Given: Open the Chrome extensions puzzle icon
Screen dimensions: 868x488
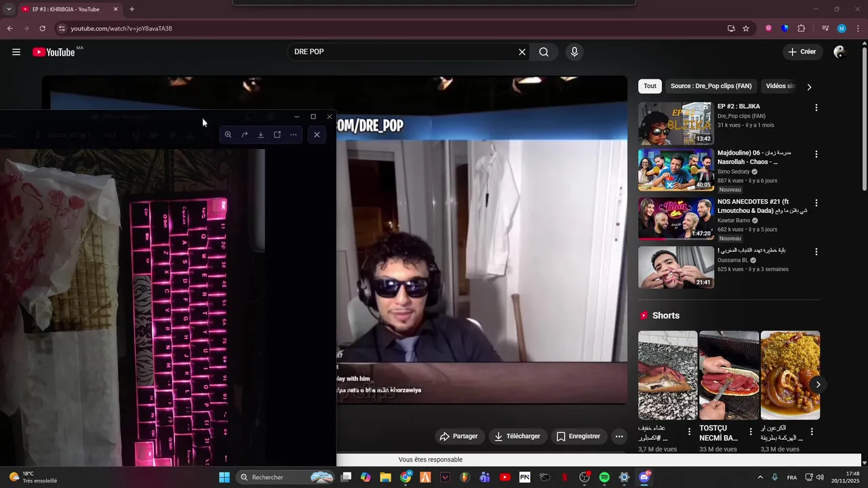Looking at the screenshot, I should click(x=801, y=28).
